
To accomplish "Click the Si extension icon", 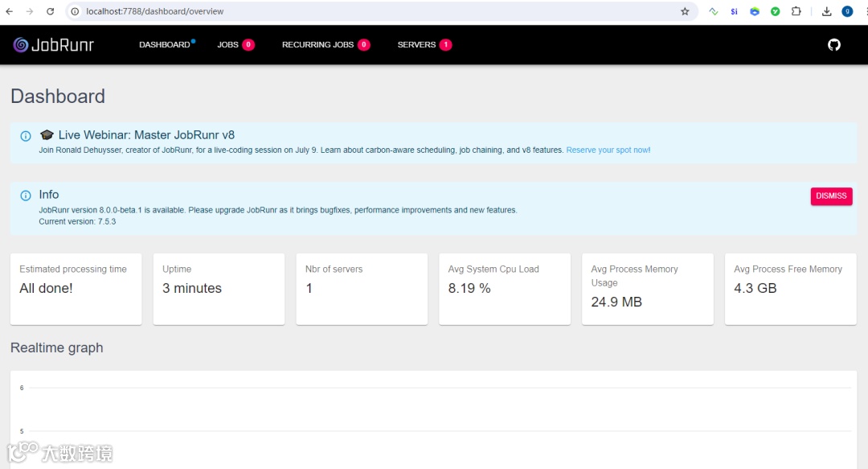I will point(734,11).
